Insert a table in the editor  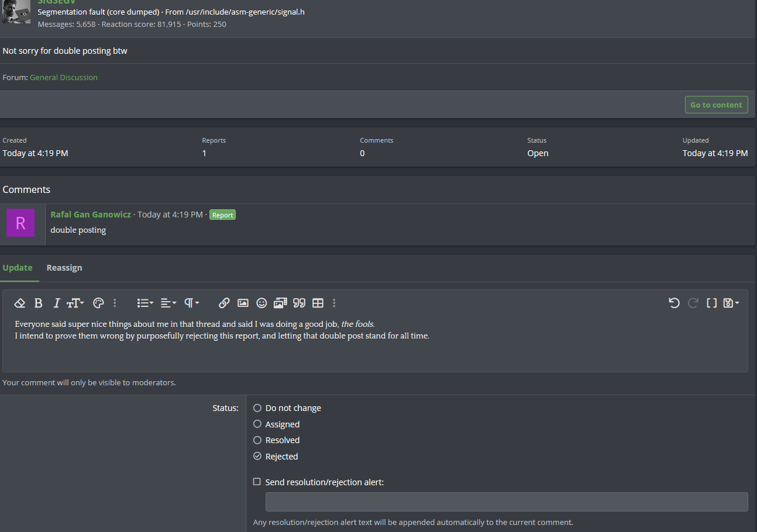click(x=318, y=303)
